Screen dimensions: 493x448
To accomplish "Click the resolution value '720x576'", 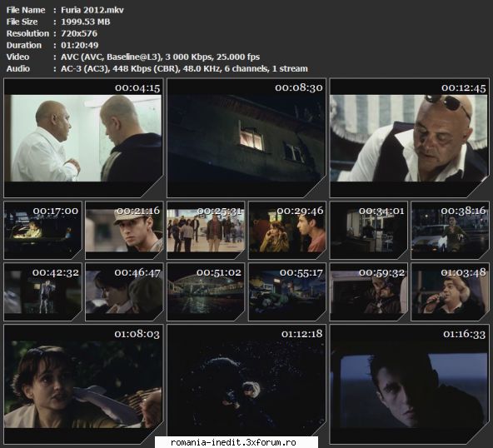I will click(x=79, y=33).
